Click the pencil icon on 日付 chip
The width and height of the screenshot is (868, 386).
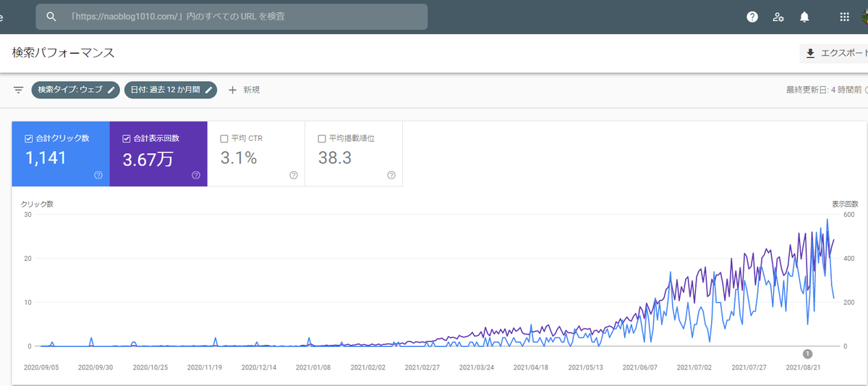tap(208, 90)
